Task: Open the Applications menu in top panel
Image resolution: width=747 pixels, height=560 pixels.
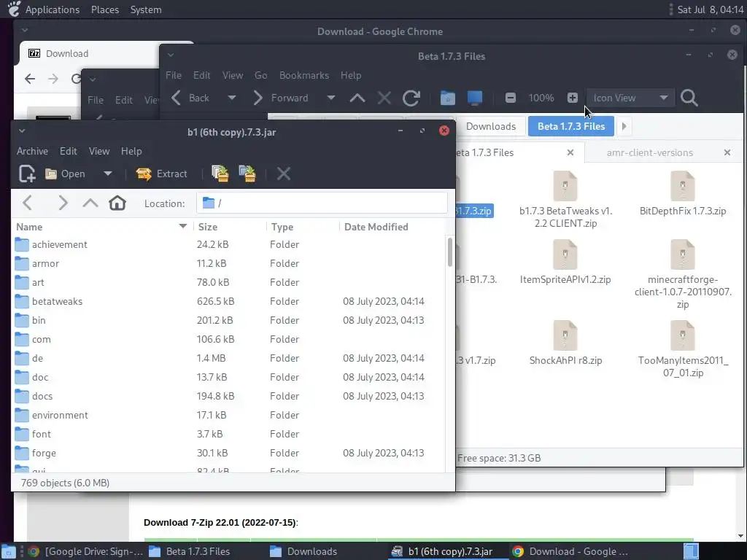Action: 52,9
